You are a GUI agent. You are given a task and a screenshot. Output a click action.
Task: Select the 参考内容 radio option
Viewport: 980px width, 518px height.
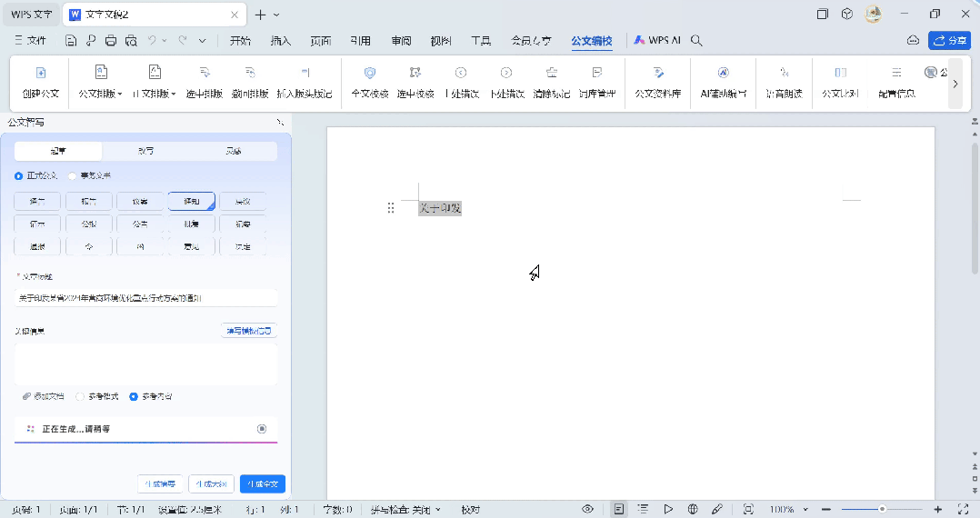(133, 397)
